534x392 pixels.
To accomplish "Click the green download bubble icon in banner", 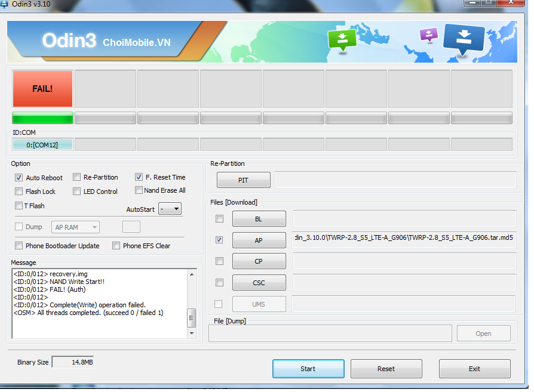I will [x=342, y=41].
